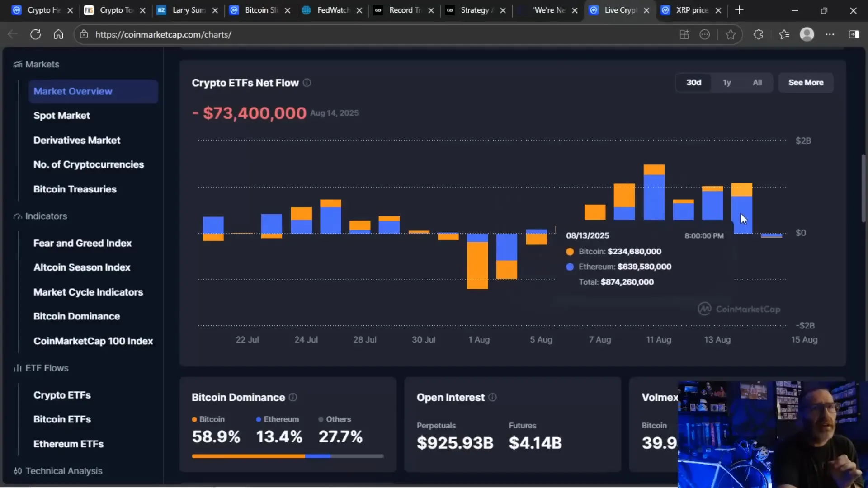Select the 30d time range
Viewport: 868px width, 488px height.
(693, 83)
